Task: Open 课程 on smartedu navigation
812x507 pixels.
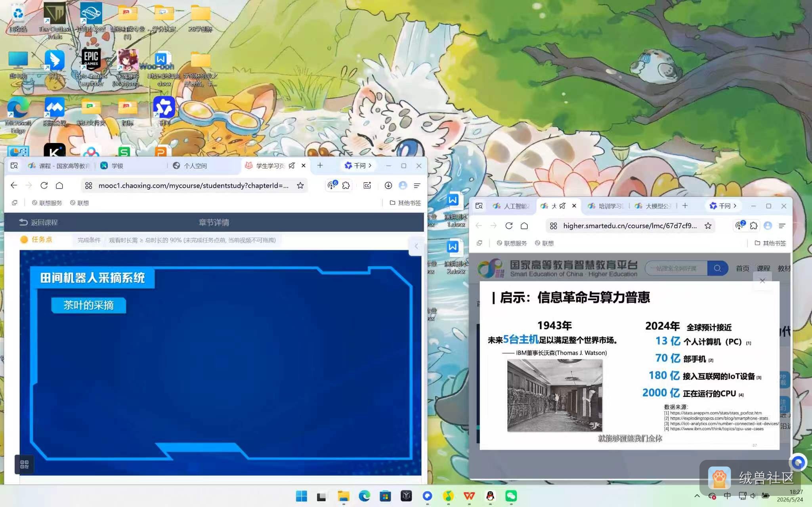Action: point(764,268)
